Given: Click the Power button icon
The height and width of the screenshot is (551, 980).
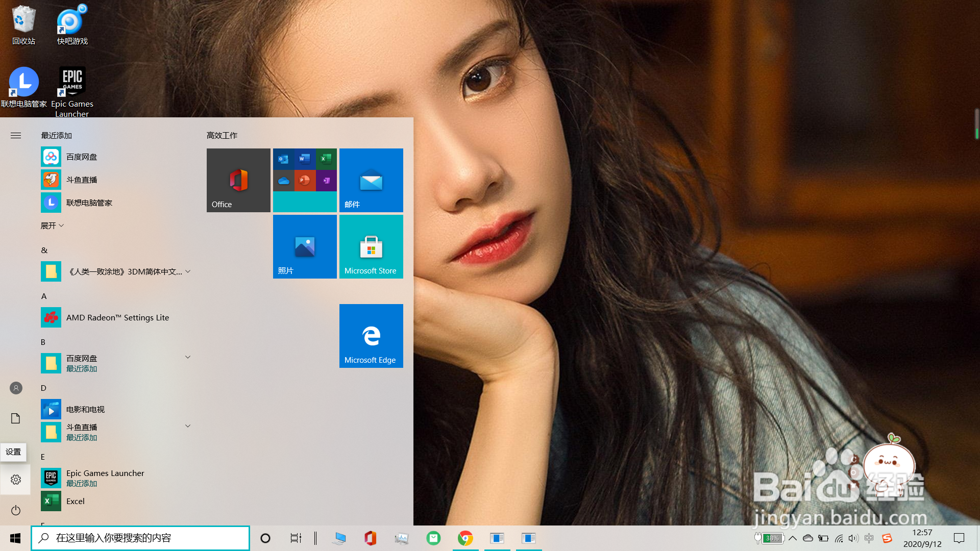Looking at the screenshot, I should click(16, 510).
